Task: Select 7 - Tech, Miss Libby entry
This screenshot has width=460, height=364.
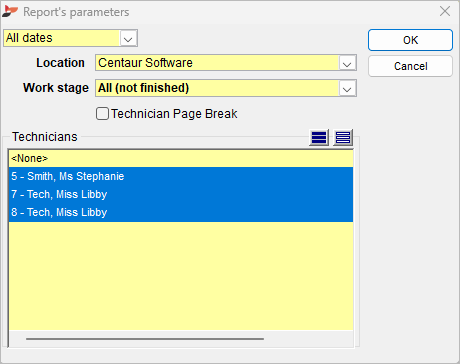Action: [181, 194]
